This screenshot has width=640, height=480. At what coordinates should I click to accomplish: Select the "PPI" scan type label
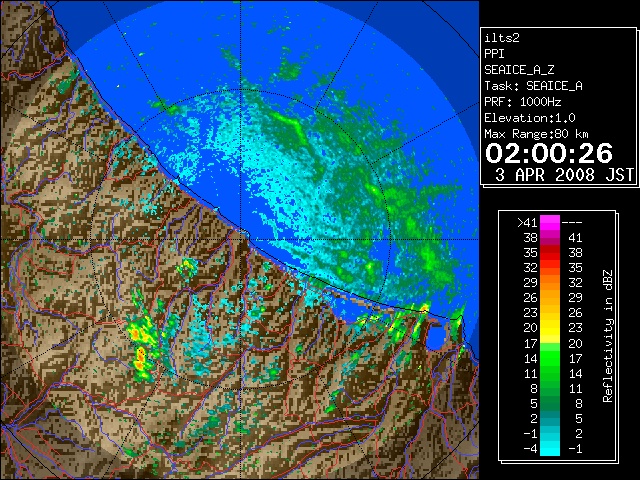[x=494, y=54]
